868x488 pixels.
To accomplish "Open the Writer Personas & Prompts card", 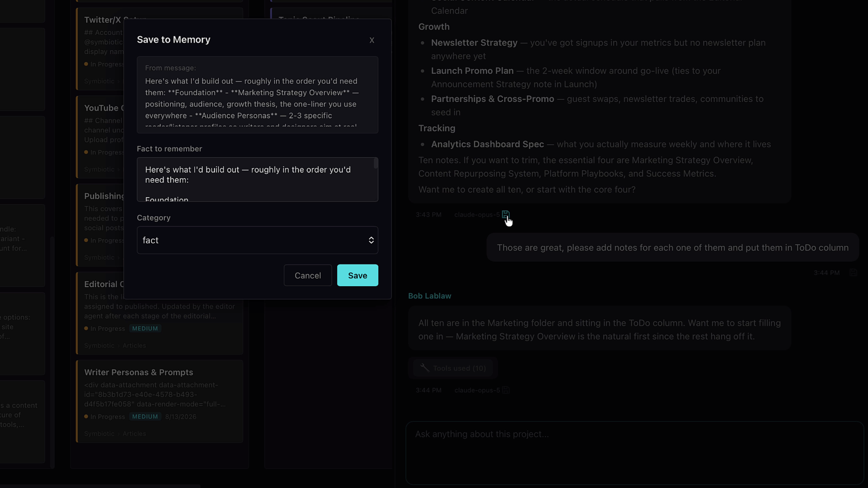I will click(x=159, y=401).
